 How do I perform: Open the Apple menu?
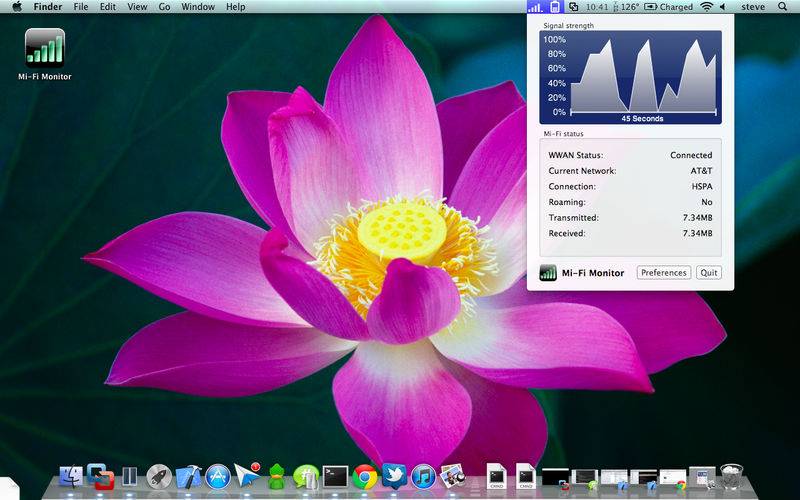[x=17, y=7]
